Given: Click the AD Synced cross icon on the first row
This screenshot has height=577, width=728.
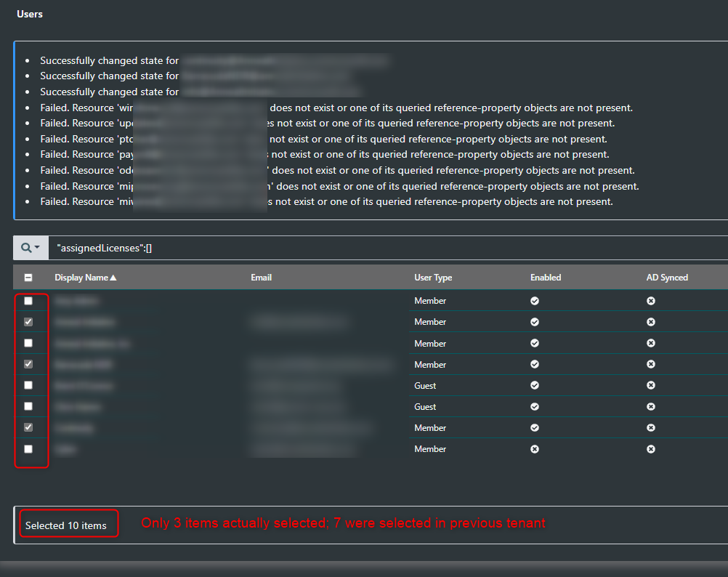Looking at the screenshot, I should 651,300.
